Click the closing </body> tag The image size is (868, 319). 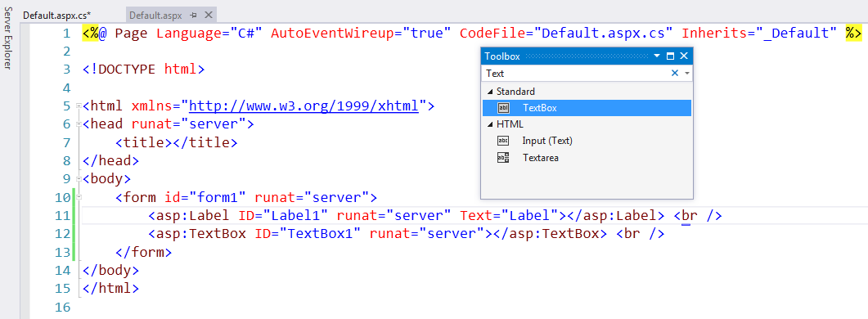(110, 270)
